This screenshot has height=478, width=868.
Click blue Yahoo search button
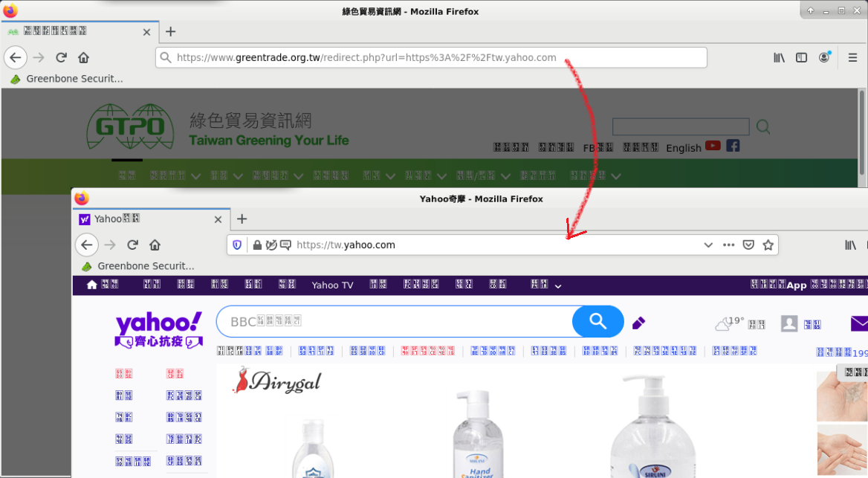coord(597,321)
